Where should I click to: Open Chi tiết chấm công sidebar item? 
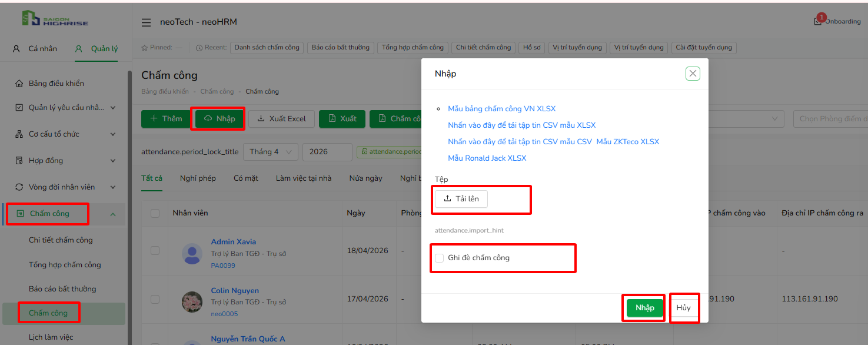point(61,240)
